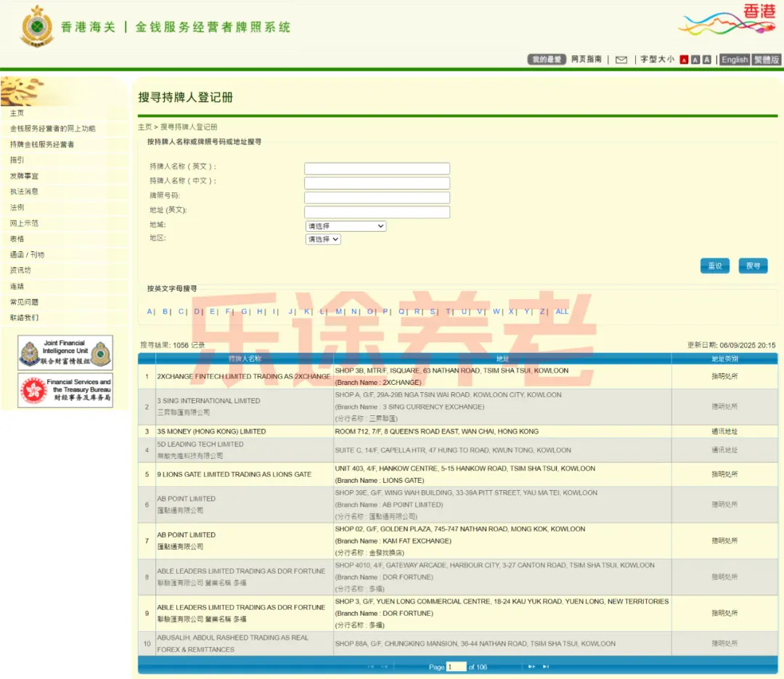Focus the licensee English name field
This screenshot has height=679, width=784.
click(x=377, y=168)
